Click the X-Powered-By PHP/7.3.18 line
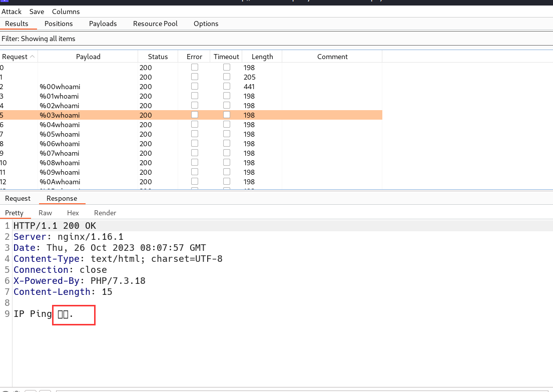 click(x=80, y=280)
